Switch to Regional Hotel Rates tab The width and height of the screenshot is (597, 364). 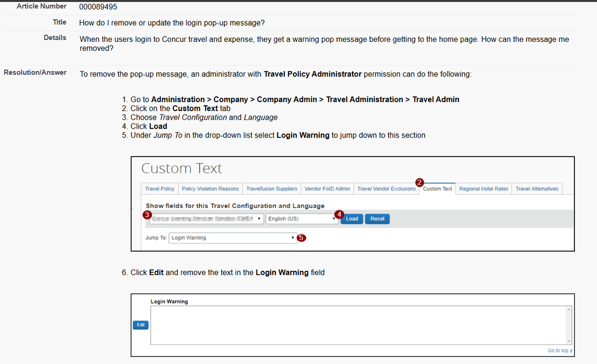(483, 189)
